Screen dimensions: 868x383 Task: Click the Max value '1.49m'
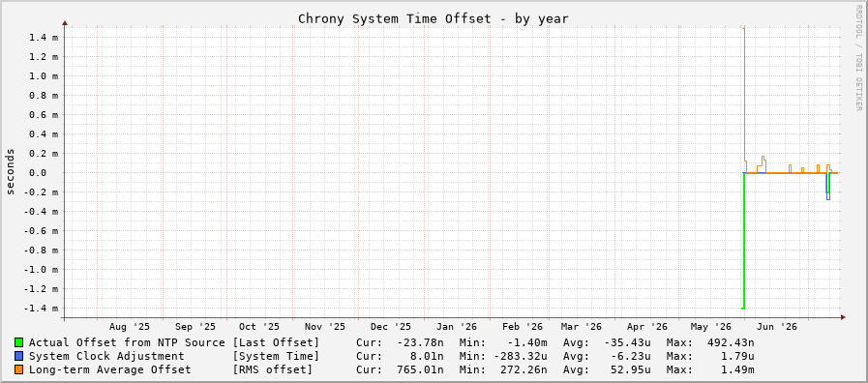[x=739, y=369]
